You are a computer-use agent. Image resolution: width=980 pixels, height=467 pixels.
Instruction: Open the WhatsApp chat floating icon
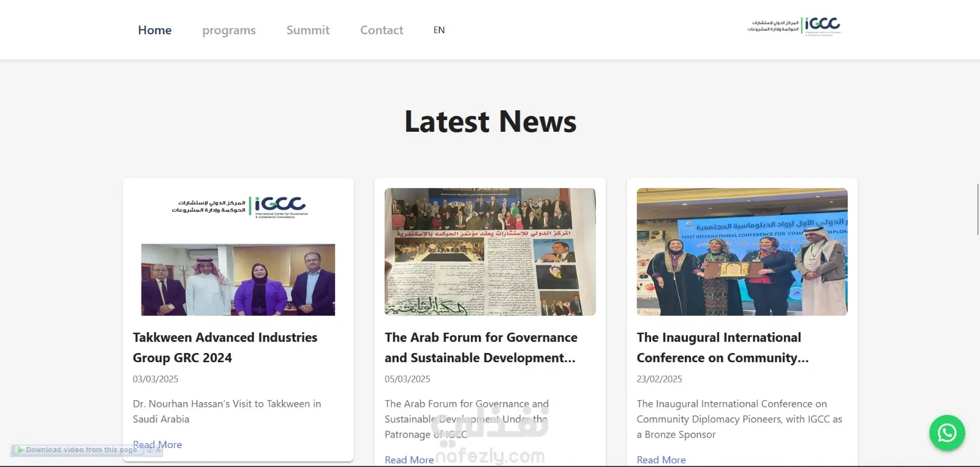(947, 433)
